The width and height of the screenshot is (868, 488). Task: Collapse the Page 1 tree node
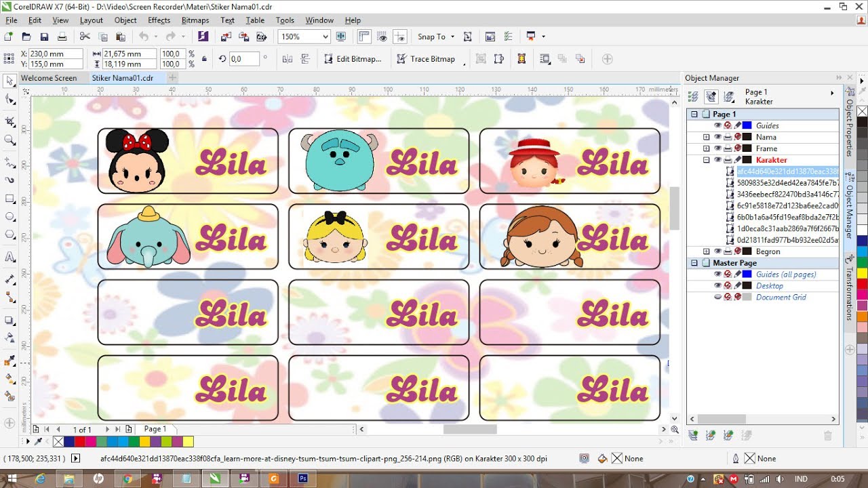[694, 114]
